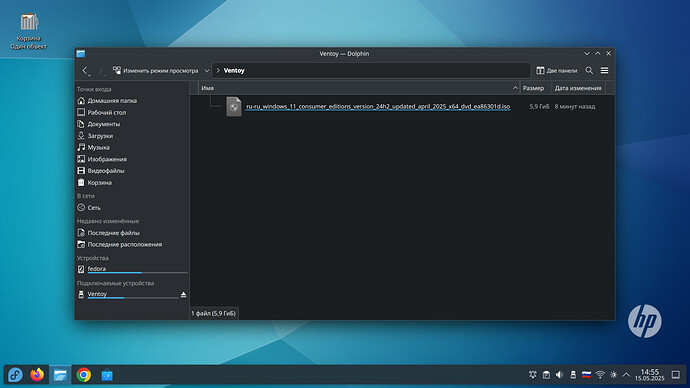Sort files by the Size column

534,88
